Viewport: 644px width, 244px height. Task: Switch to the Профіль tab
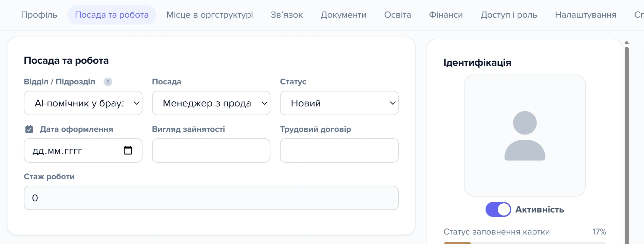[39, 15]
